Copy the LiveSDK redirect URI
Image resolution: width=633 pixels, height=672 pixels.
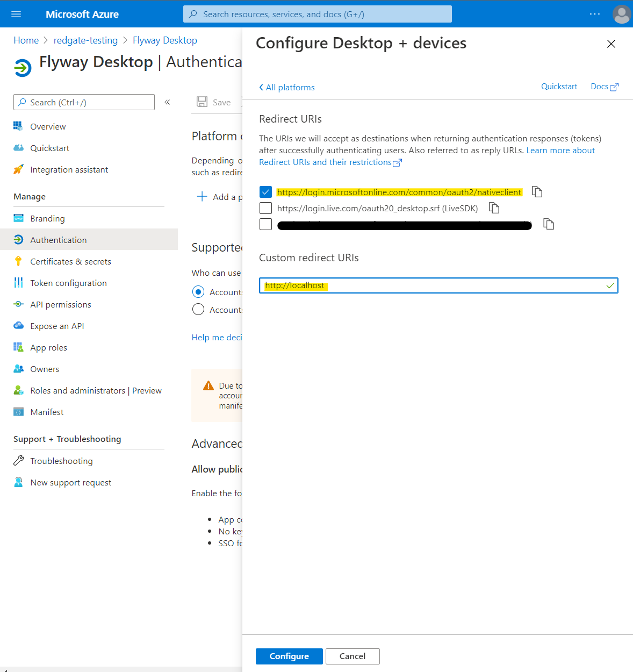[494, 208]
